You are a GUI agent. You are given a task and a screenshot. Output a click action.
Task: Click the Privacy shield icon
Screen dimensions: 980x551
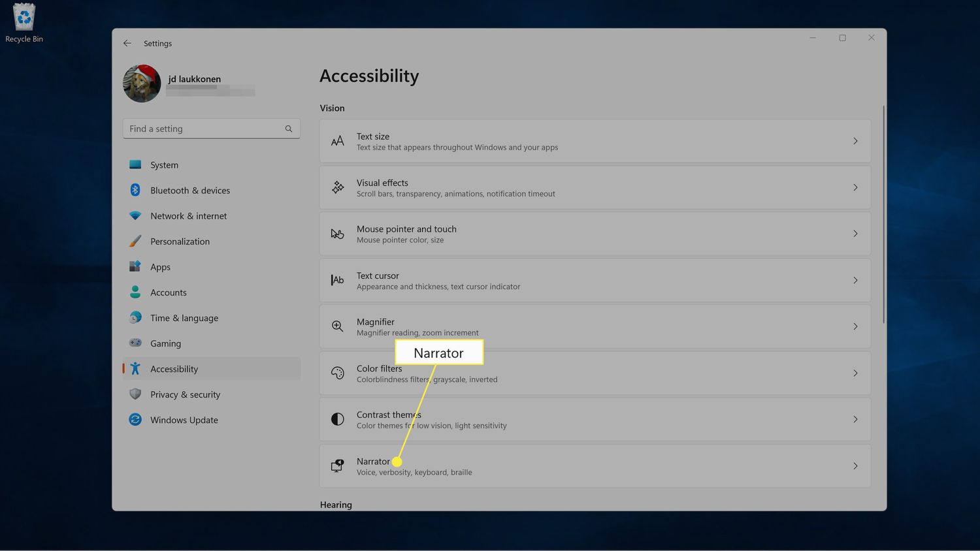(x=135, y=394)
